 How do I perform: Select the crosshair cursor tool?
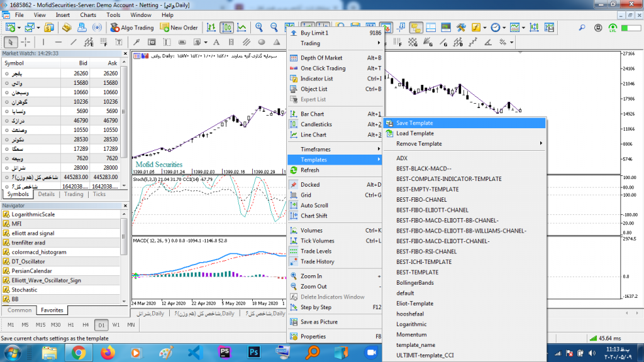coord(26,42)
